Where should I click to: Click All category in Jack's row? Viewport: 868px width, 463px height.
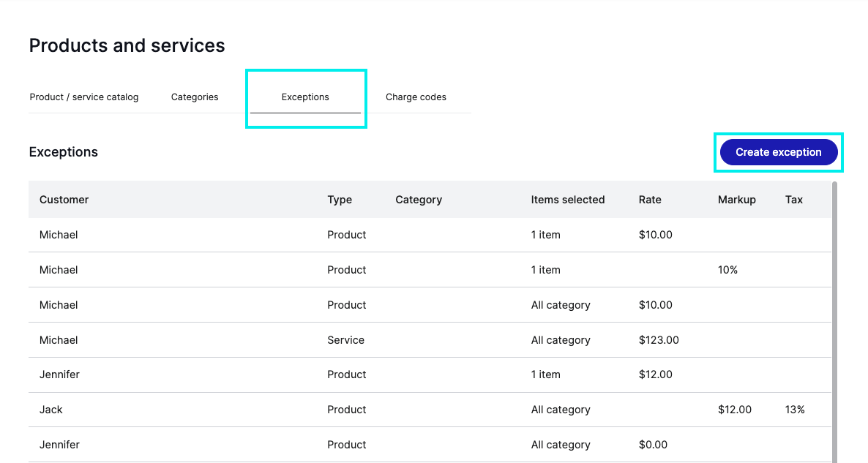tap(560, 410)
